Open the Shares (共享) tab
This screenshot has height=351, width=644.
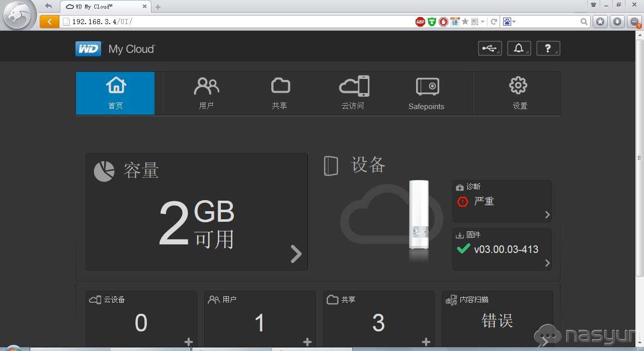(x=280, y=93)
